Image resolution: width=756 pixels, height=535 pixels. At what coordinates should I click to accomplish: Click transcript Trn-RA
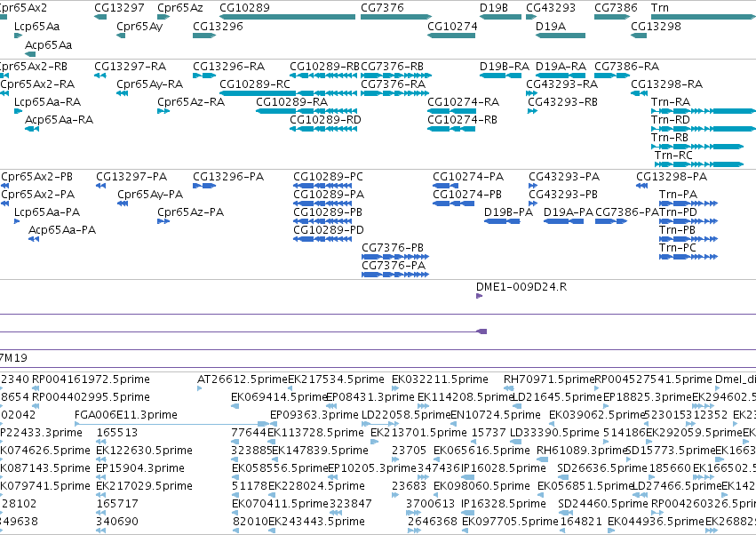(704, 111)
